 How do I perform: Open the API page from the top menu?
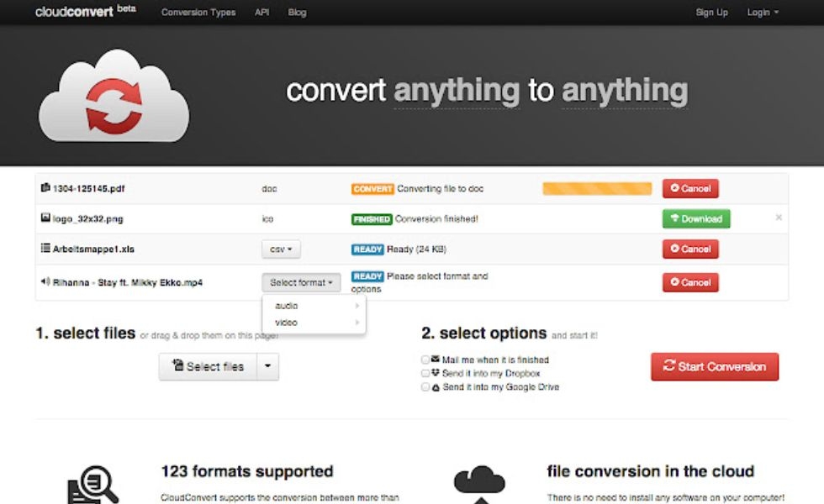click(261, 12)
